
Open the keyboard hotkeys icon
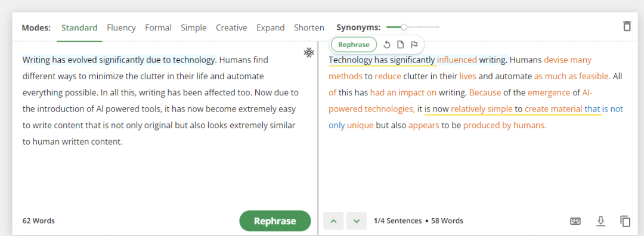(x=575, y=221)
